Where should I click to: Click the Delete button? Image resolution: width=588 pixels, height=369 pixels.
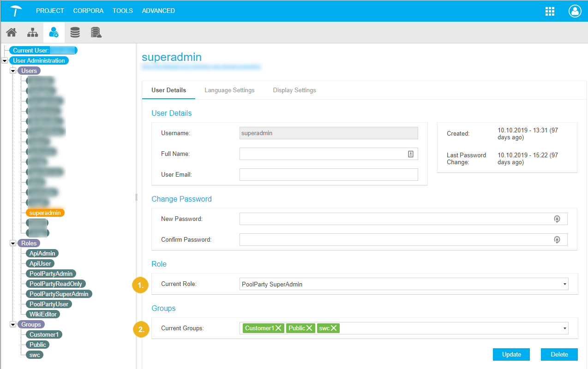[x=559, y=354]
